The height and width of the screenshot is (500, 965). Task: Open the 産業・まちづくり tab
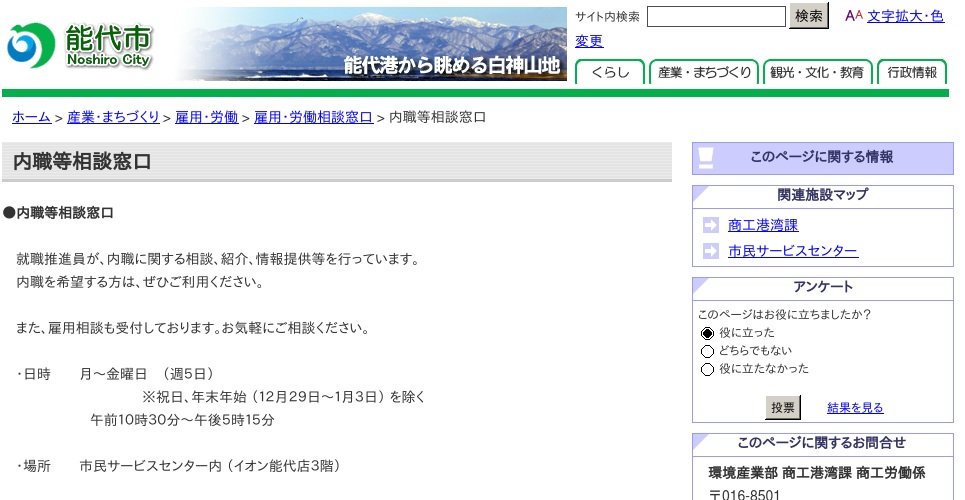[704, 72]
